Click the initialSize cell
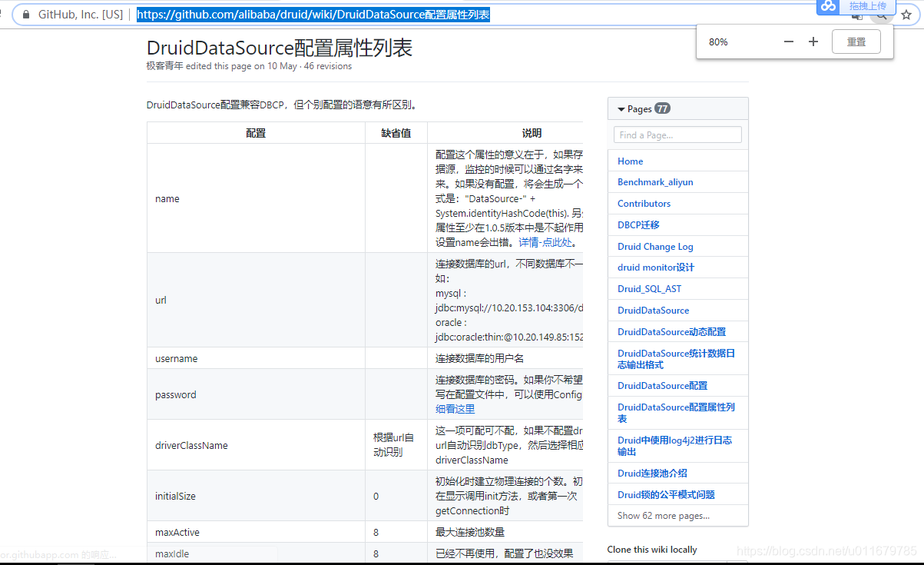The height and width of the screenshot is (565, 924). pos(256,496)
